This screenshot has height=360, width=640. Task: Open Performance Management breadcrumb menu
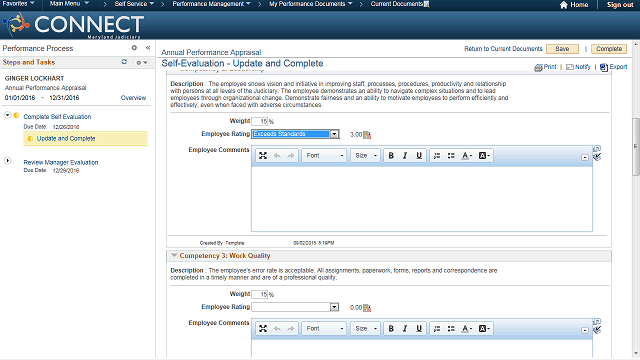[211, 4]
